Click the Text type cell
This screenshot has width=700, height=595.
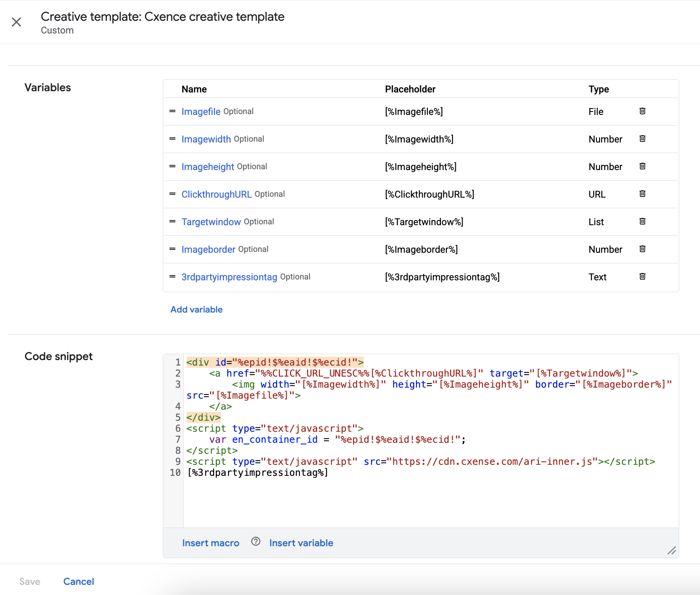pyautogui.click(x=597, y=277)
